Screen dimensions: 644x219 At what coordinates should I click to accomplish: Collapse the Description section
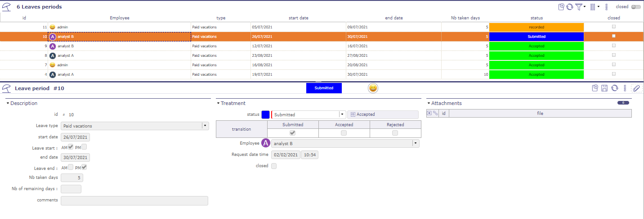[9, 103]
